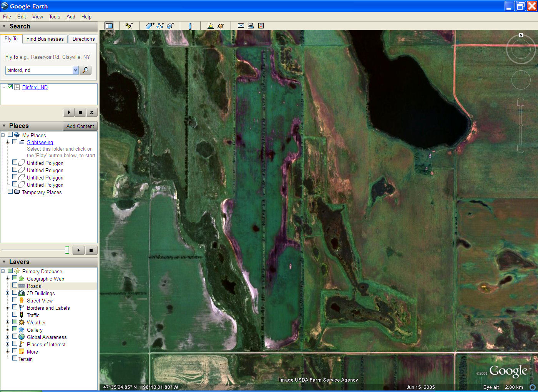
Task: Click the 3D Buildings layer icon
Action: (x=22, y=293)
